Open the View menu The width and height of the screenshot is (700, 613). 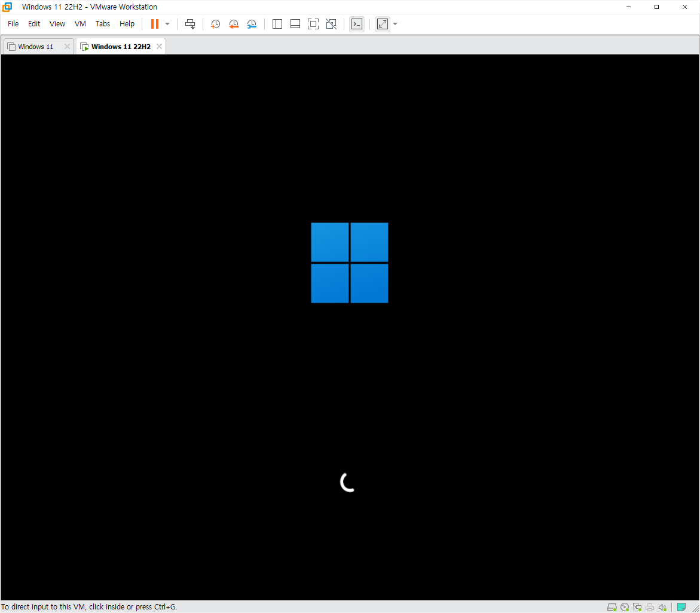(57, 24)
